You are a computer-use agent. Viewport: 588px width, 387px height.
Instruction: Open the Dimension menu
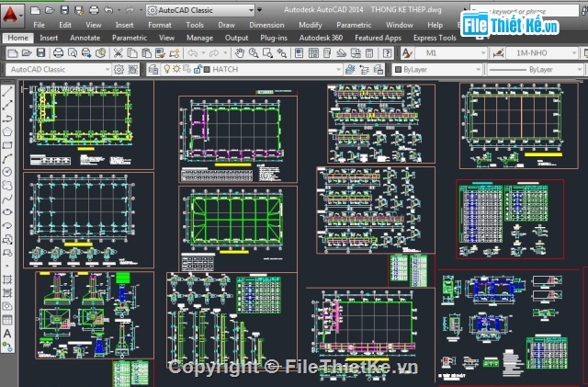[x=266, y=25]
